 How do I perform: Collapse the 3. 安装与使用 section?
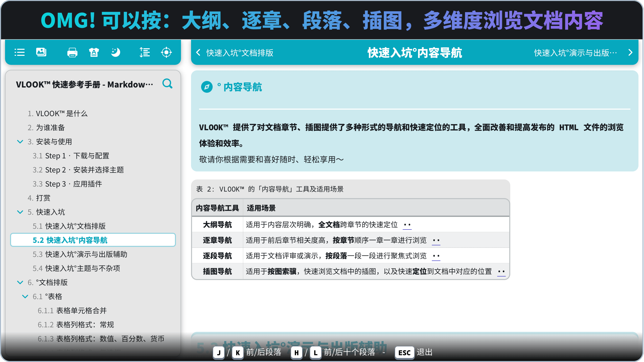[x=20, y=142]
